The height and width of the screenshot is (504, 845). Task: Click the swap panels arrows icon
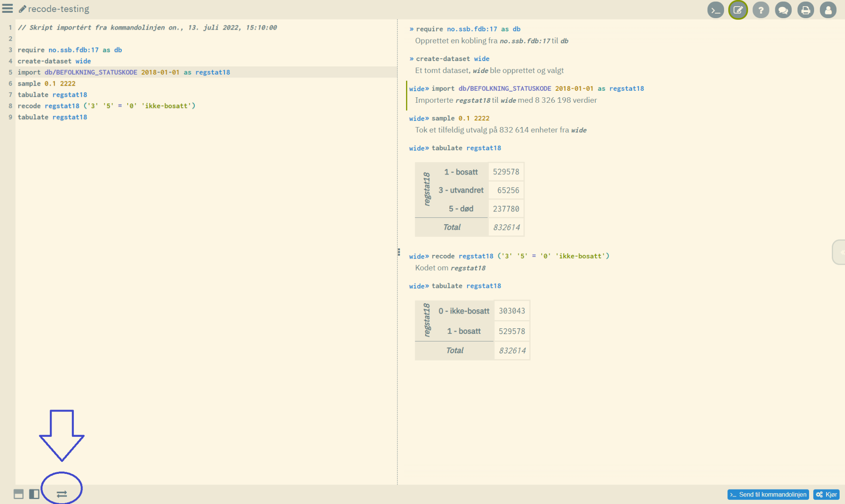(x=62, y=494)
